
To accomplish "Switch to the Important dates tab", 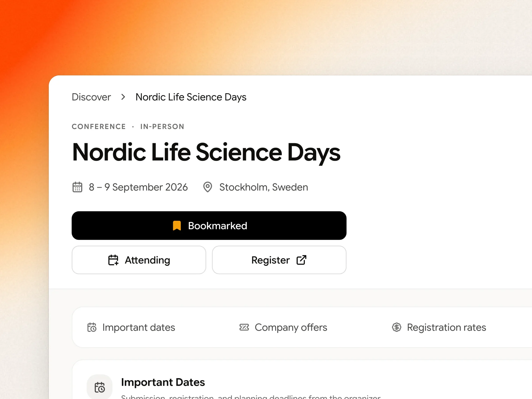I will click(131, 327).
